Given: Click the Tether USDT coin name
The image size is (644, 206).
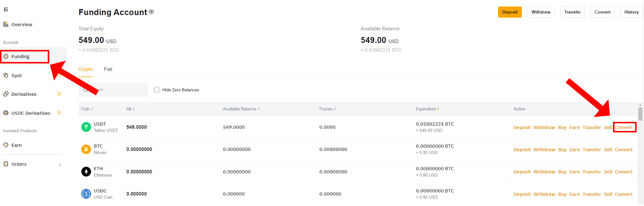Looking at the screenshot, I should (106, 131).
